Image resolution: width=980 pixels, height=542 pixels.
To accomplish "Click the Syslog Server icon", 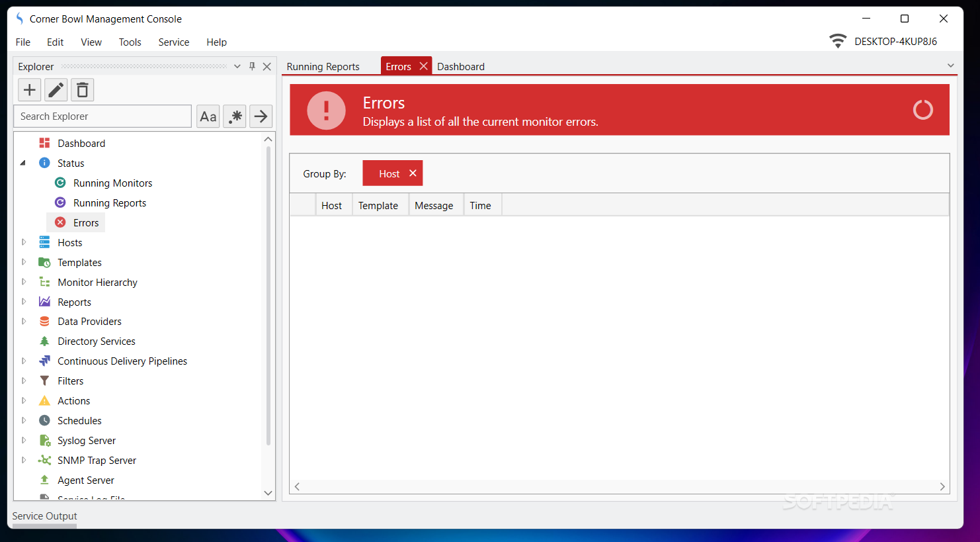I will [44, 440].
